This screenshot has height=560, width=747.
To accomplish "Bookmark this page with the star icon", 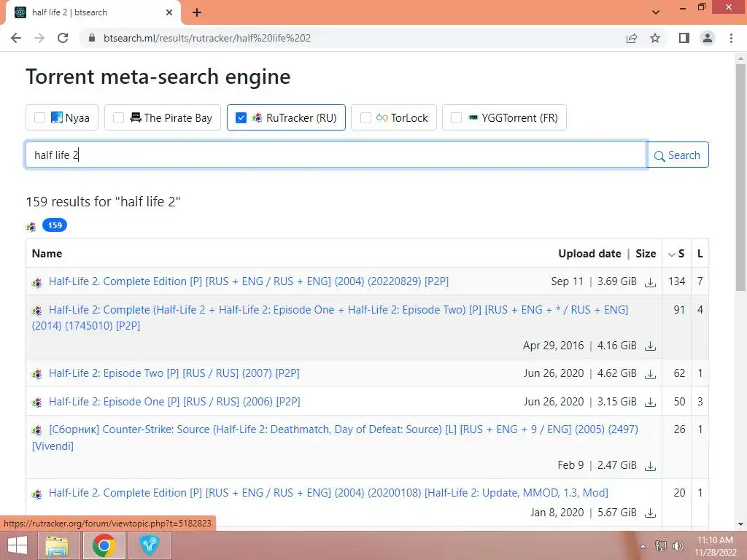I will click(x=655, y=38).
